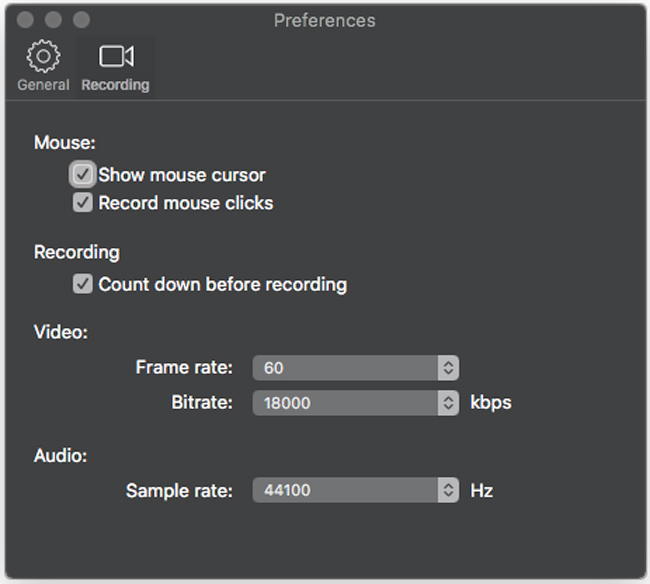
Task: Open the Frame rate dropdown arrows
Action: click(448, 368)
